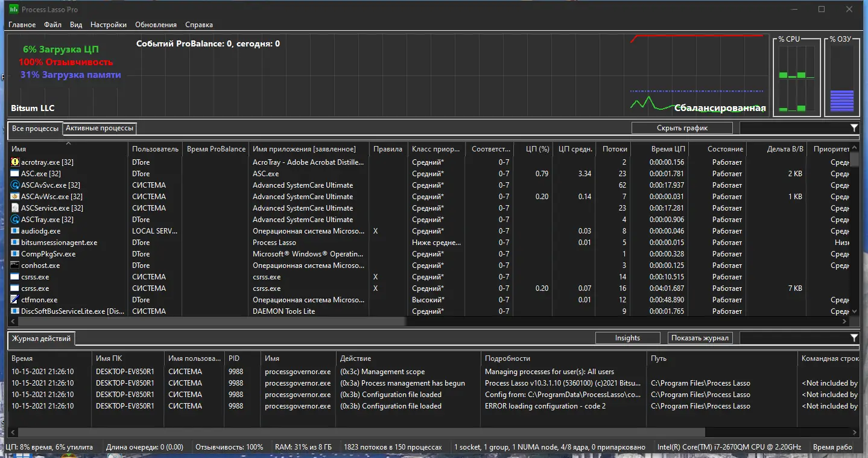Sort by the Дельта В/В column header

(x=776, y=149)
